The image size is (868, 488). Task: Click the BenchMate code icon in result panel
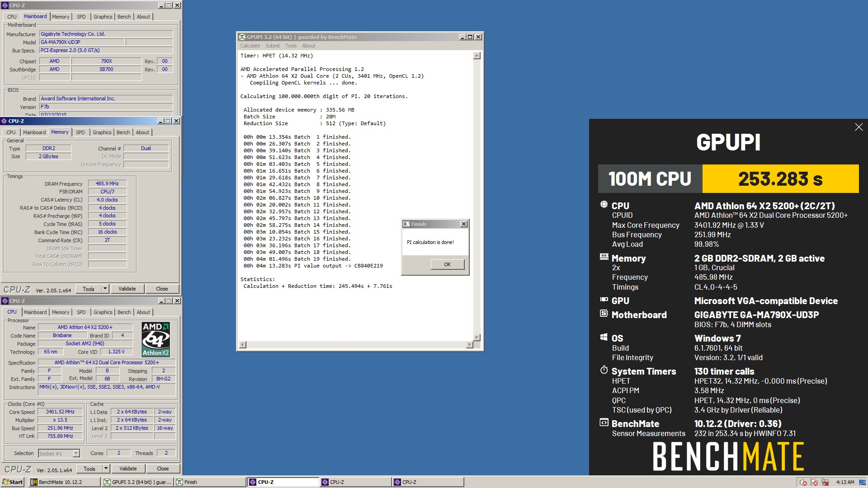click(x=604, y=422)
